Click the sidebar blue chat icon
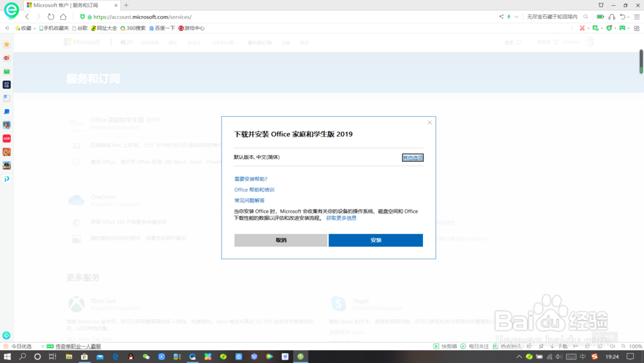 pyautogui.click(x=6, y=112)
